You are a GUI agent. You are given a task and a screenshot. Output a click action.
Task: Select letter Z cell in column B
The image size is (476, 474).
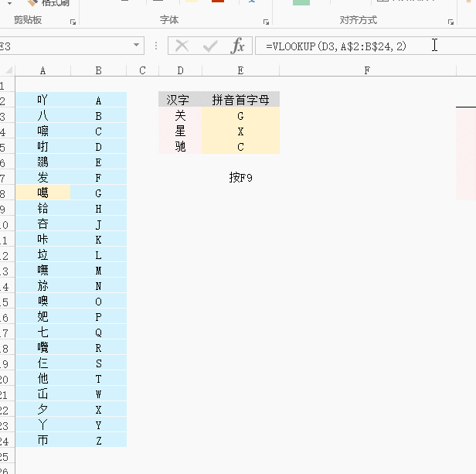point(98,440)
